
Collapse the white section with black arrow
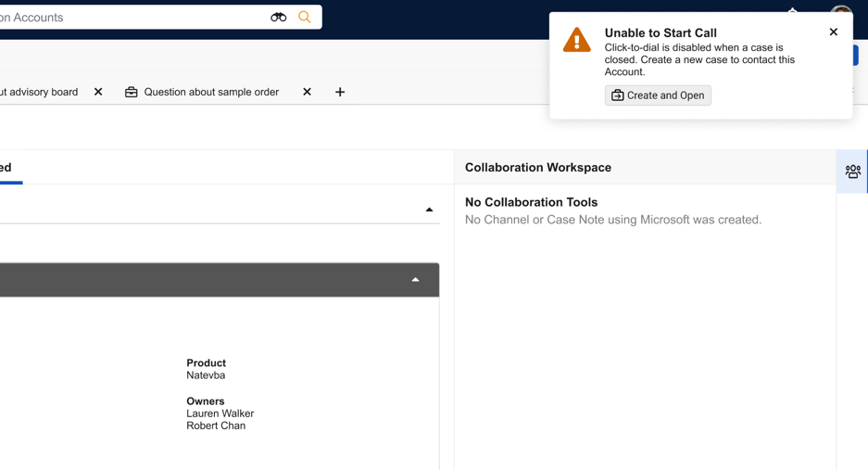click(x=429, y=210)
